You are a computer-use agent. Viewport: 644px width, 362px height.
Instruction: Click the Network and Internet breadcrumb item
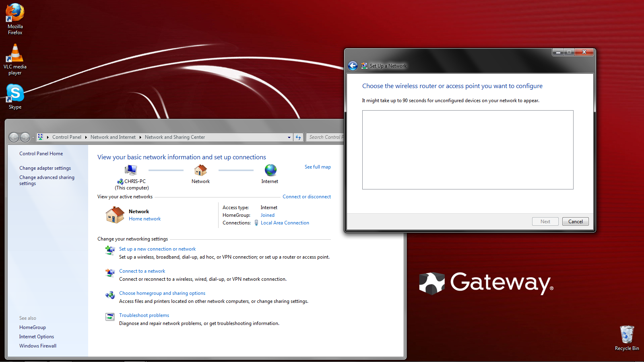point(113,137)
